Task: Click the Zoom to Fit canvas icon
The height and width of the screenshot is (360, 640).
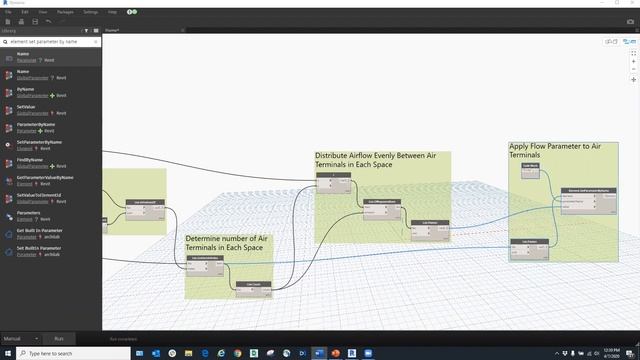Action: point(633,53)
